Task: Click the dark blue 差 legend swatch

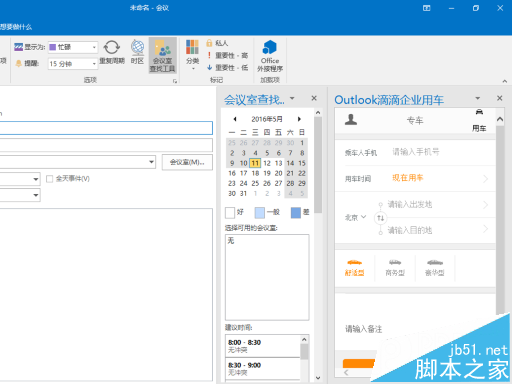Action: point(296,212)
